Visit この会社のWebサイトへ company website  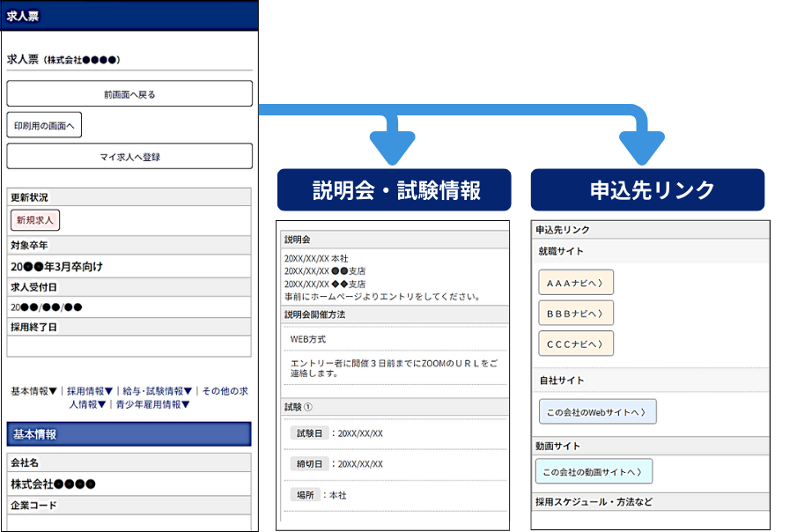(x=597, y=411)
